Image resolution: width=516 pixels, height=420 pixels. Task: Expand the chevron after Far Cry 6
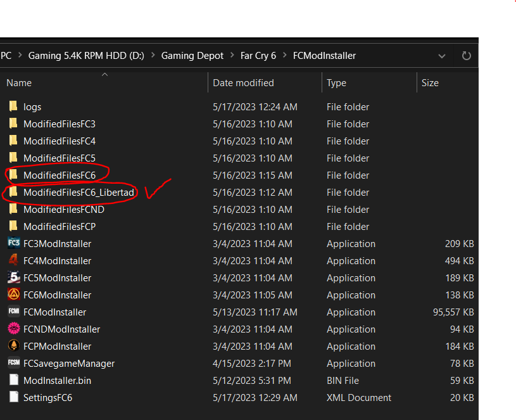tap(285, 56)
